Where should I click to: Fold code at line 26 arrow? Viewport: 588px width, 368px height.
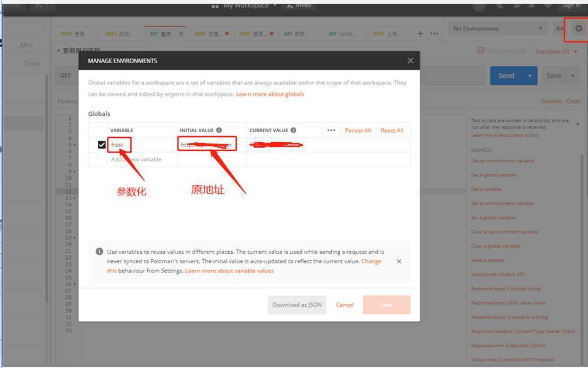74,284
